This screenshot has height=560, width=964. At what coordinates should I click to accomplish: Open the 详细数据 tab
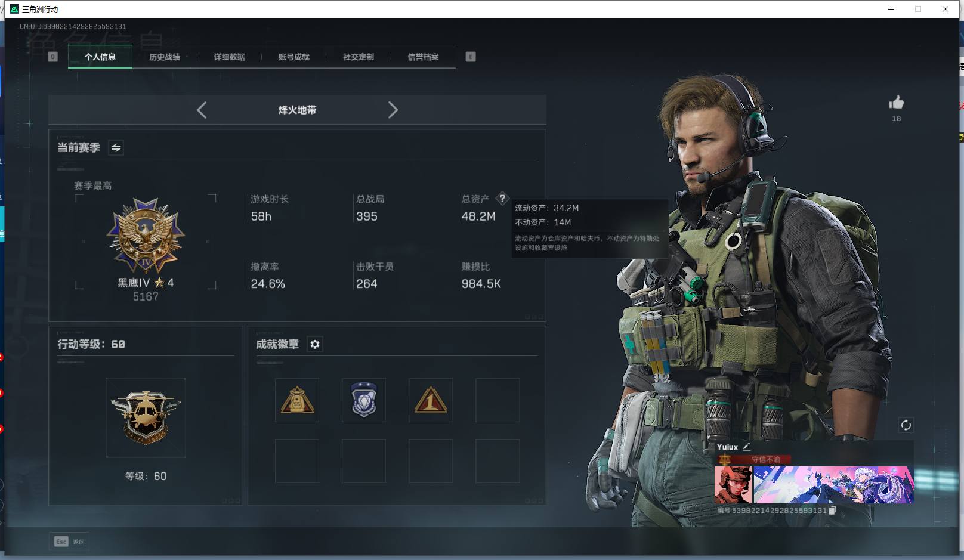point(229,57)
